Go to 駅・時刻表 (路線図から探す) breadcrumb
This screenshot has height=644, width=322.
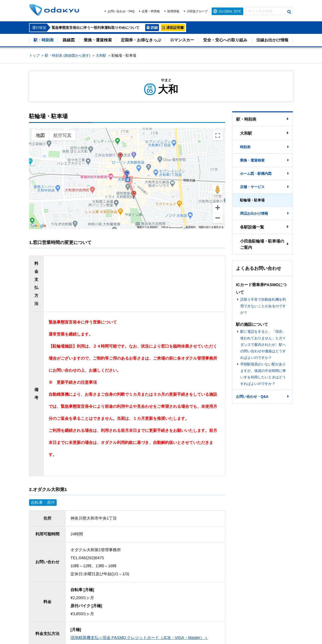[67, 55]
